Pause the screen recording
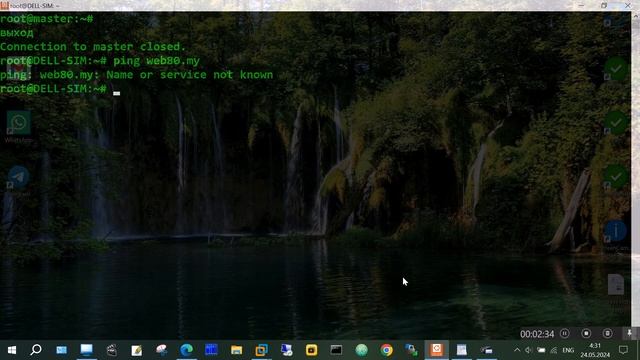 point(564,333)
